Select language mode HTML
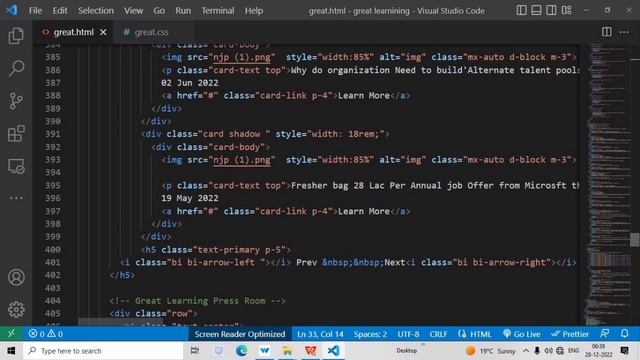This screenshot has height=360, width=640. [x=475, y=334]
